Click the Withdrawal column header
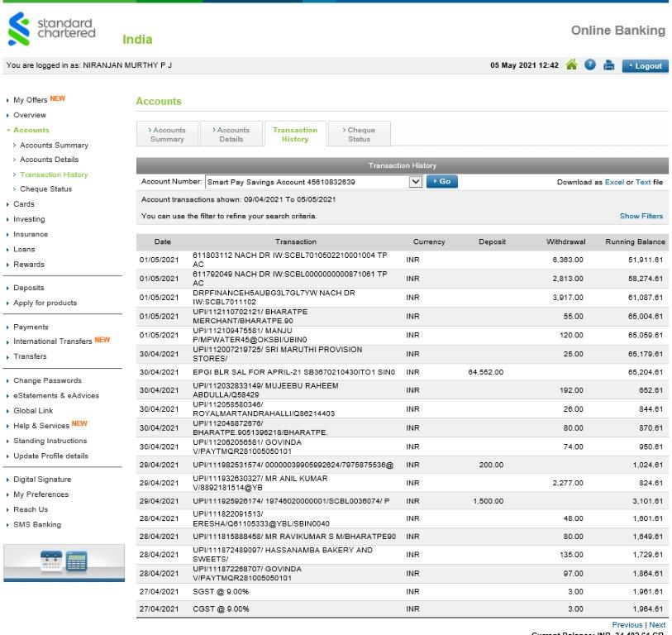 pyautogui.click(x=565, y=241)
